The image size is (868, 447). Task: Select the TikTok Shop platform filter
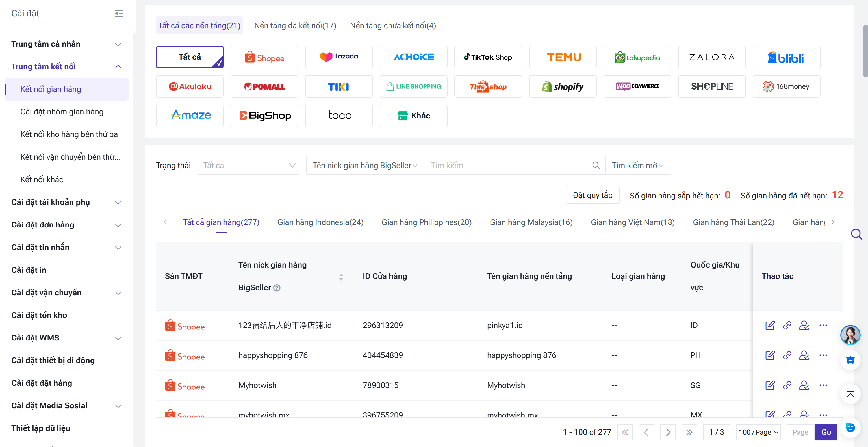point(488,57)
